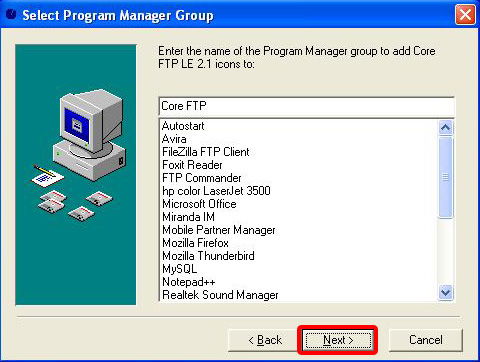This screenshot has height=362, width=480.
Task: Click the title bar application icon
Action: pyautogui.click(x=11, y=15)
